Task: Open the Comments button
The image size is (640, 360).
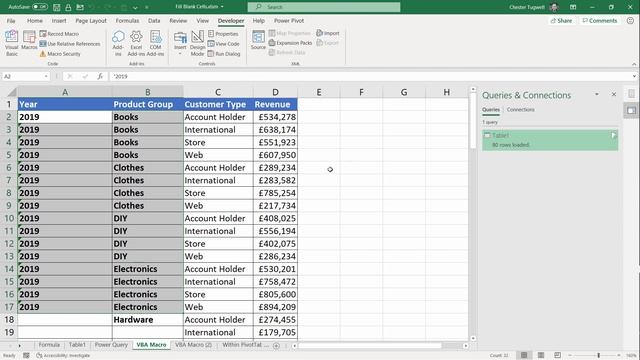Action: pos(600,20)
